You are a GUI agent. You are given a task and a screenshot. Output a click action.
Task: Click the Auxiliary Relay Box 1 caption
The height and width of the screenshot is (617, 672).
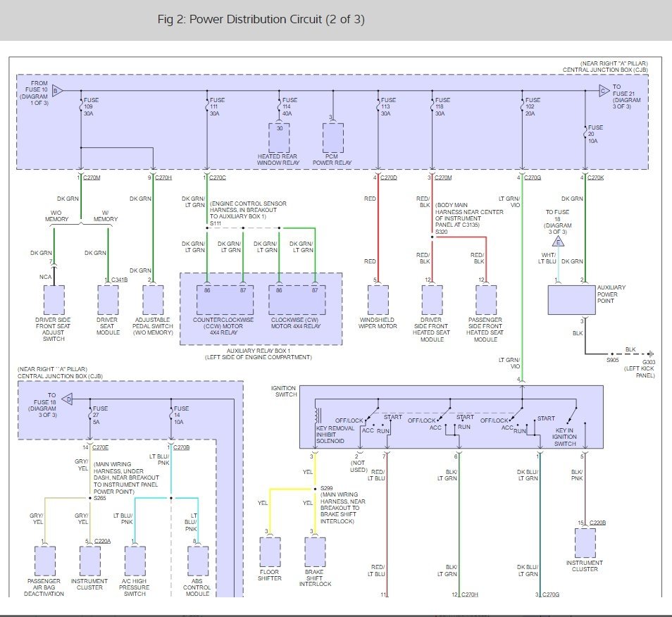[x=259, y=354]
